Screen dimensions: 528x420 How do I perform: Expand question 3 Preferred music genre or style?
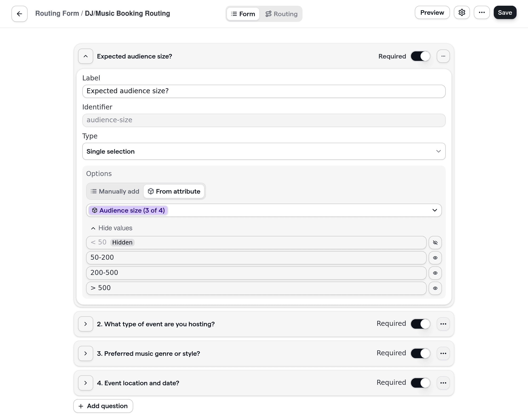pyautogui.click(x=85, y=353)
